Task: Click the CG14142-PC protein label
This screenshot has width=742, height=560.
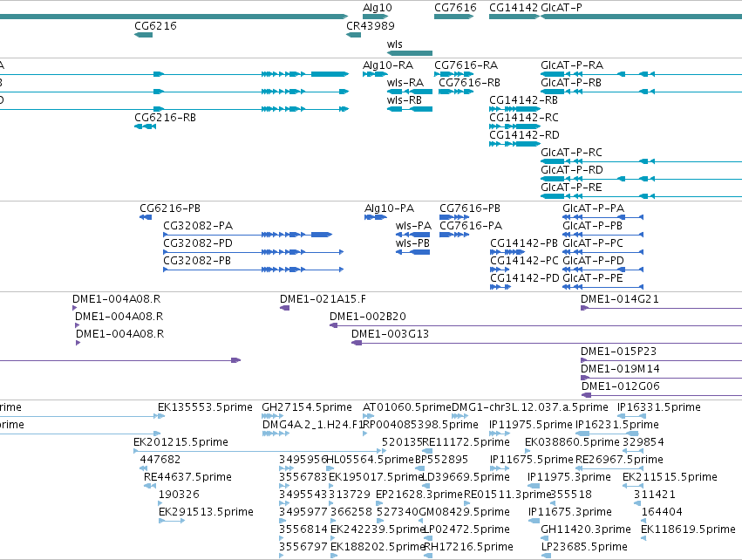Action: [x=524, y=262]
